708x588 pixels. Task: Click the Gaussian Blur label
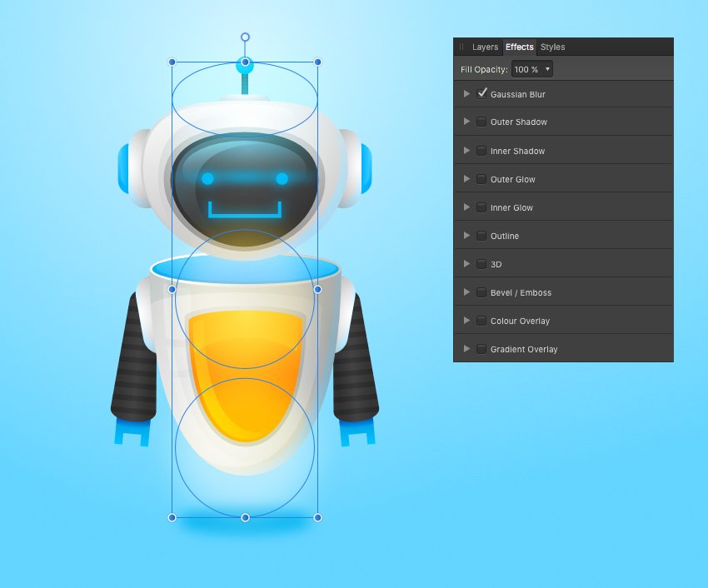point(518,94)
